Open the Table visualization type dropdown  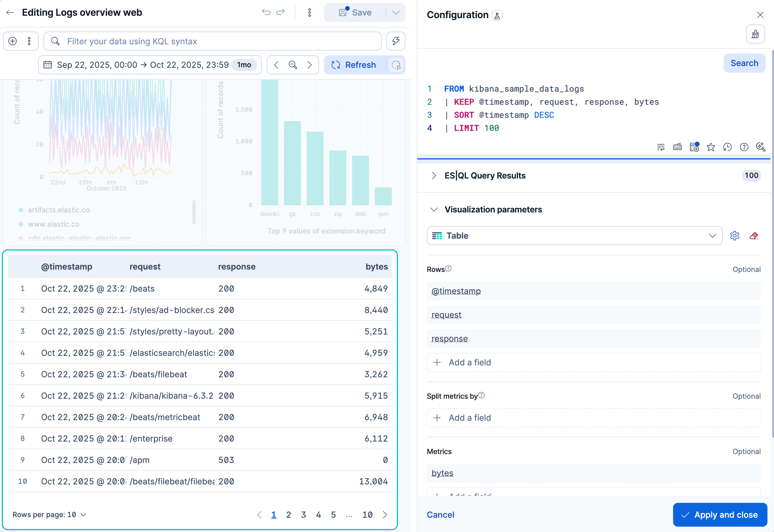coord(574,236)
